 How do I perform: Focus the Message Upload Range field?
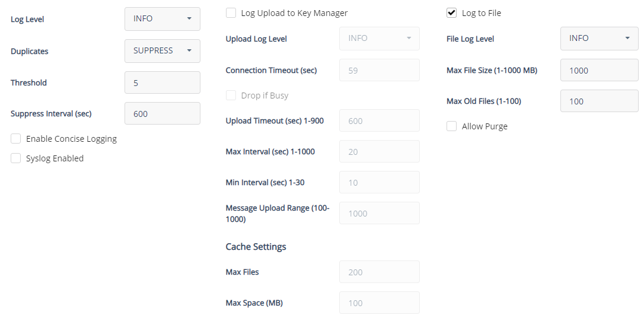click(379, 214)
